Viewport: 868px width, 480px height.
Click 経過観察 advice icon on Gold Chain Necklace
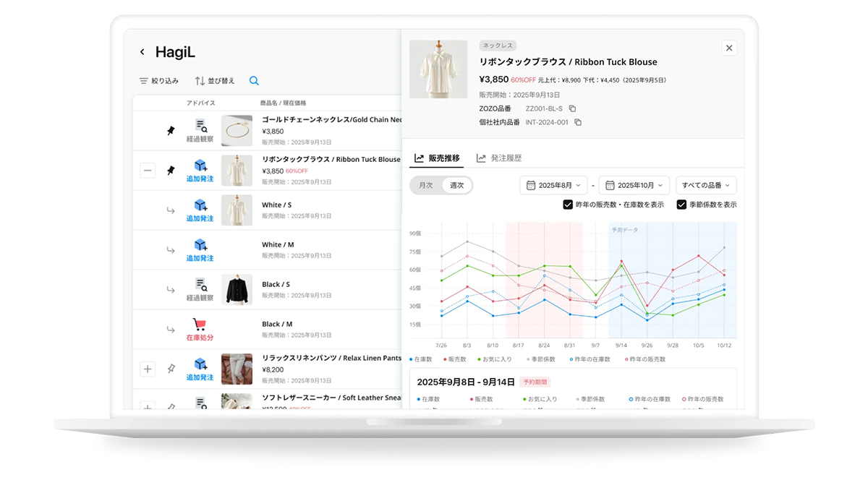pos(200,130)
